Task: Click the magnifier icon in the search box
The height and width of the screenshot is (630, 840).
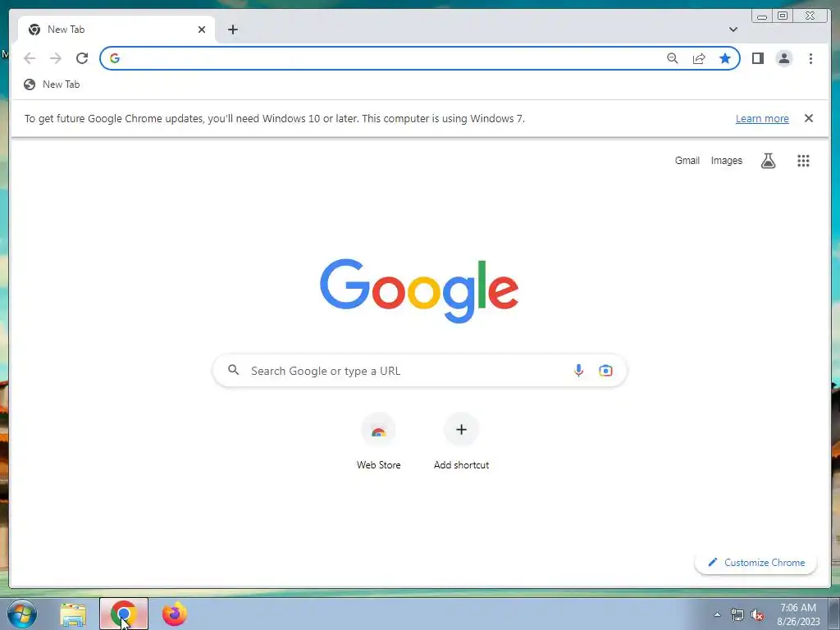Action: [x=233, y=370]
